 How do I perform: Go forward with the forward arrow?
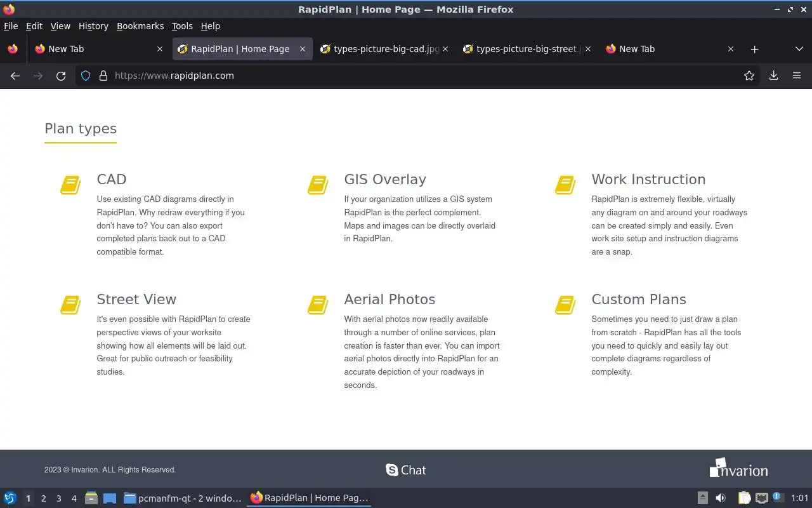[38, 76]
